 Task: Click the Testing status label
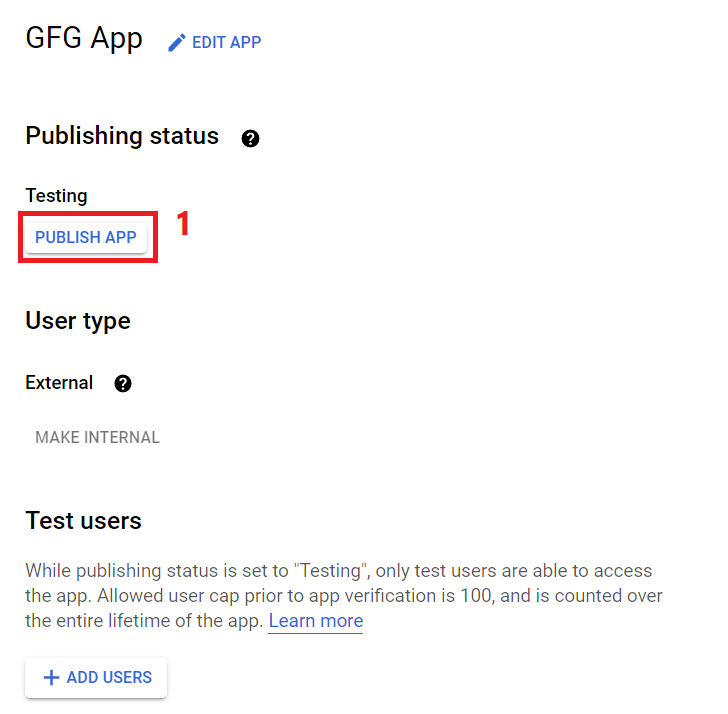pyautogui.click(x=56, y=196)
